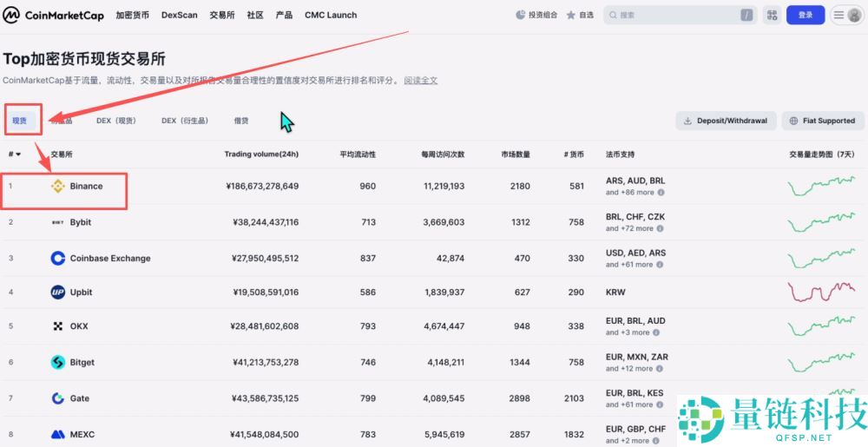The image size is (868, 447).
Task: Click the Binance logo icon
Action: [57, 186]
